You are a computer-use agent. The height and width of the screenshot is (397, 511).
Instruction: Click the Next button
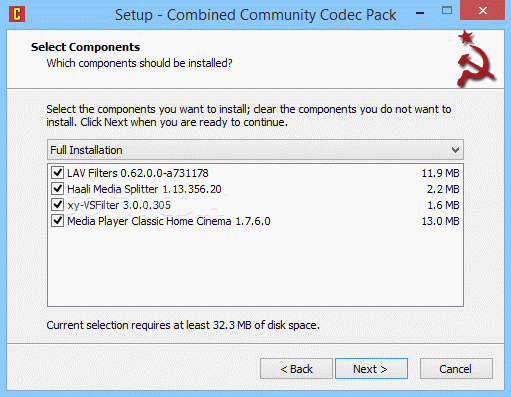coord(371,369)
